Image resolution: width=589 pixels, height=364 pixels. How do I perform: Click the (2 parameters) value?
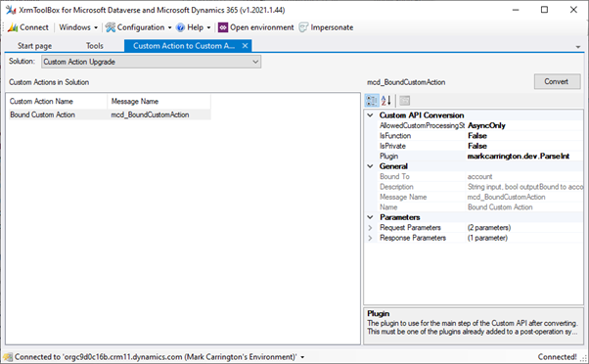coord(488,228)
